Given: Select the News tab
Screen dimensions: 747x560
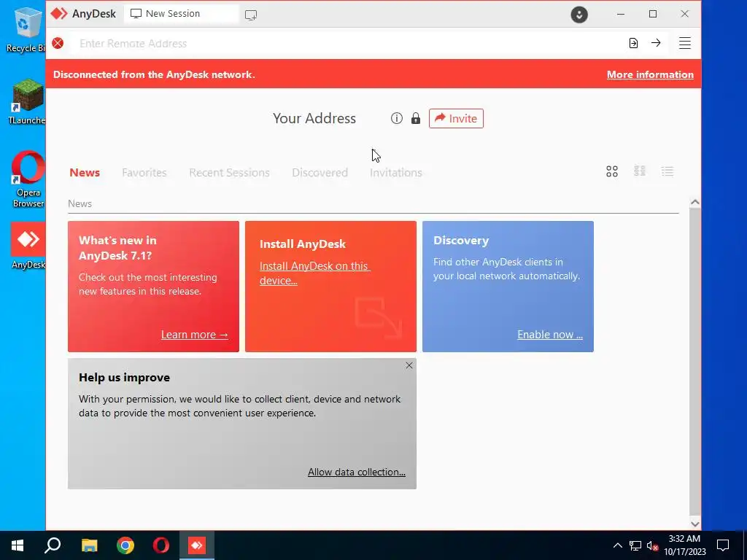Looking at the screenshot, I should [x=85, y=172].
